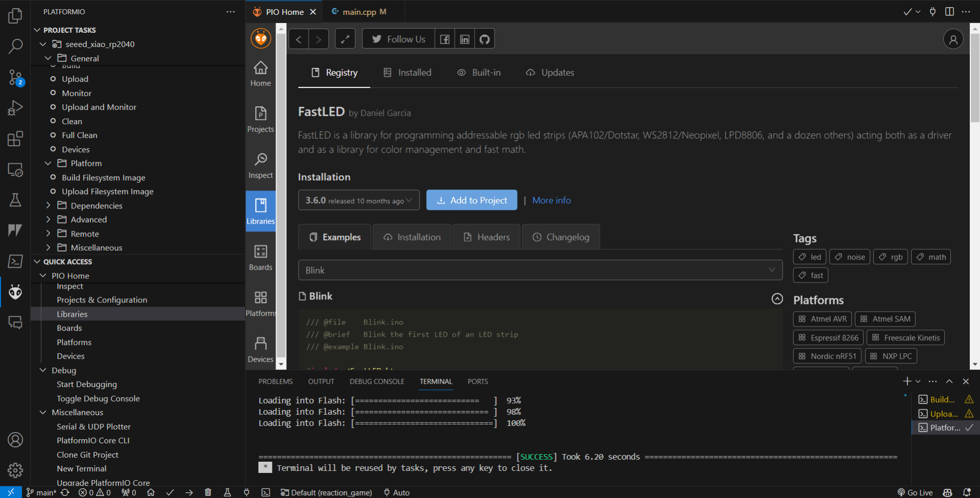Click the GitHub icon in PIO toolbar
The image size is (980, 498).
484,39
